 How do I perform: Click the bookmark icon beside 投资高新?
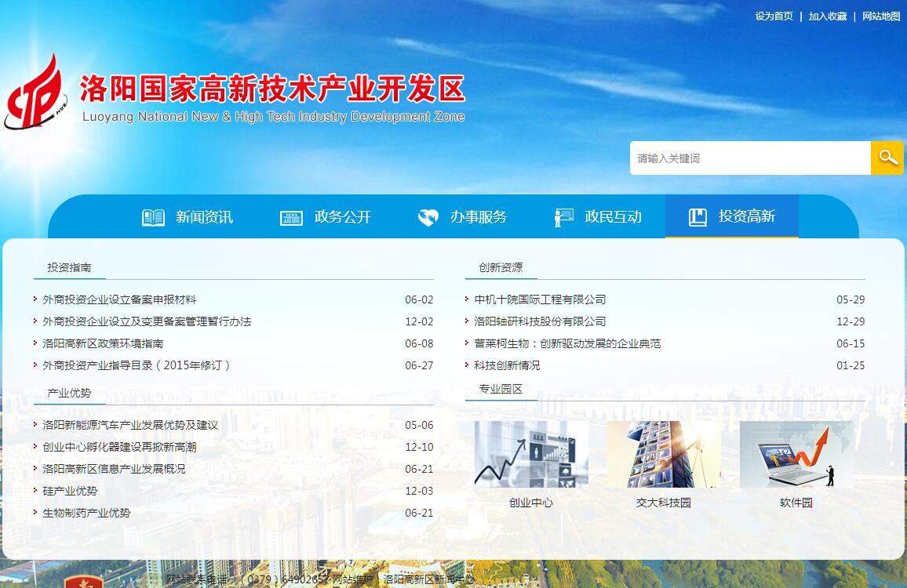click(x=698, y=217)
